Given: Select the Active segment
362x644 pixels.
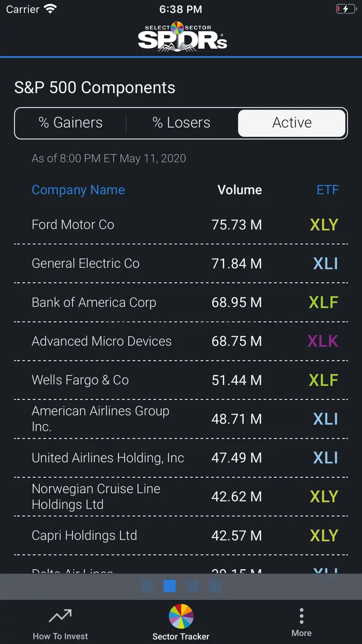Looking at the screenshot, I should click(292, 123).
